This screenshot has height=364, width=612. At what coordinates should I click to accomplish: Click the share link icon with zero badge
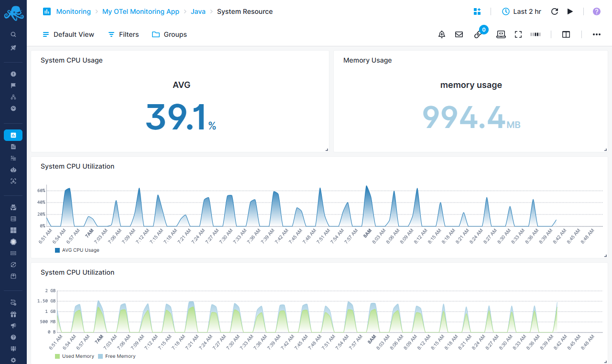click(x=478, y=34)
